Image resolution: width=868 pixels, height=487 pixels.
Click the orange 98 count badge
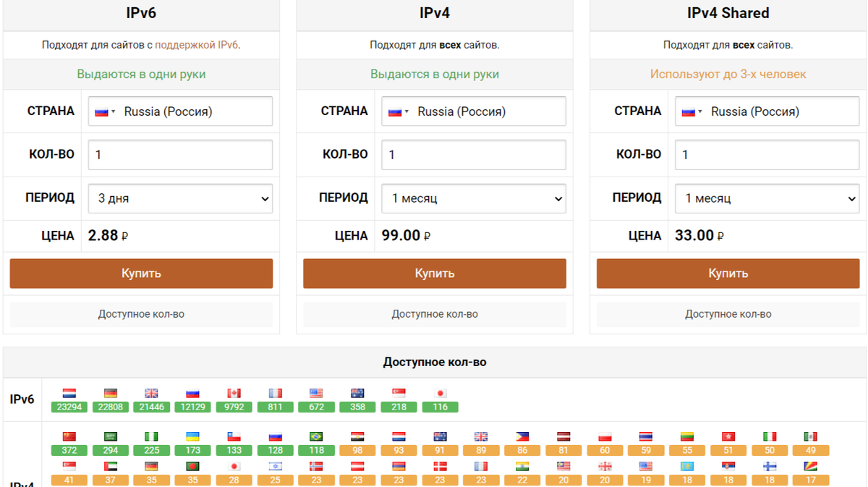(x=357, y=450)
